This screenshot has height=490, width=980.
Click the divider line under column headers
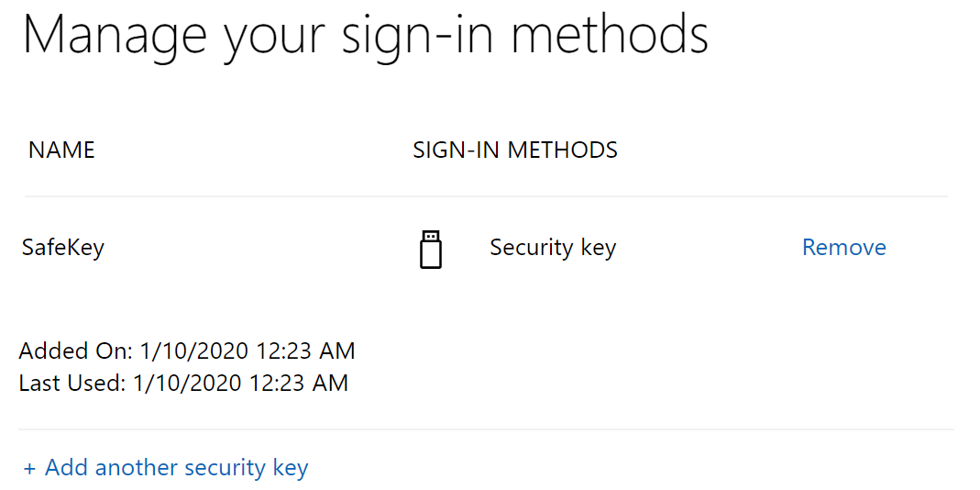click(x=486, y=196)
